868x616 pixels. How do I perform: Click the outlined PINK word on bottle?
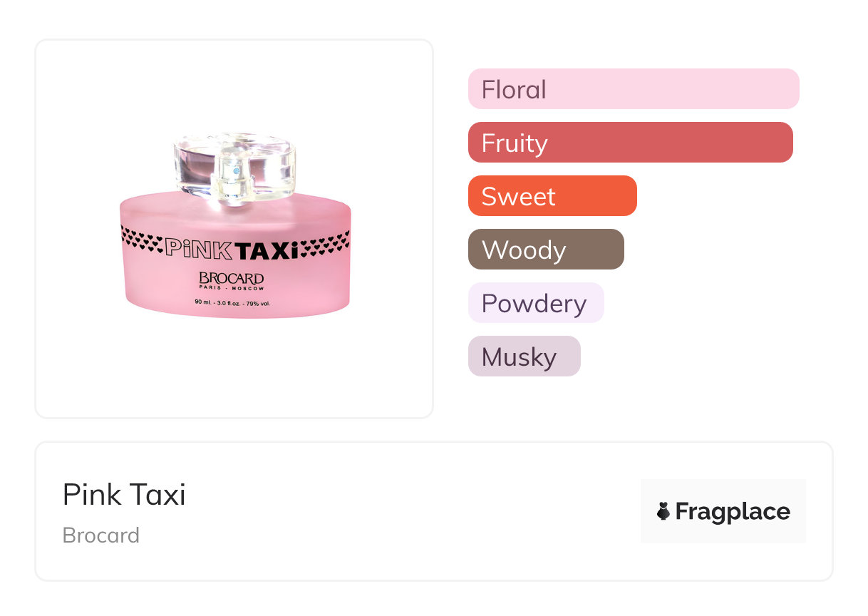point(197,248)
